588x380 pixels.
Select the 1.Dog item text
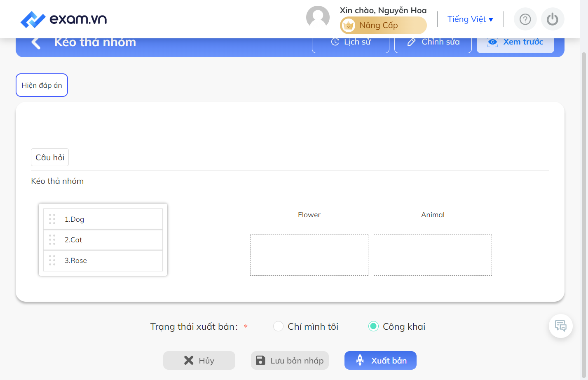[x=74, y=219]
